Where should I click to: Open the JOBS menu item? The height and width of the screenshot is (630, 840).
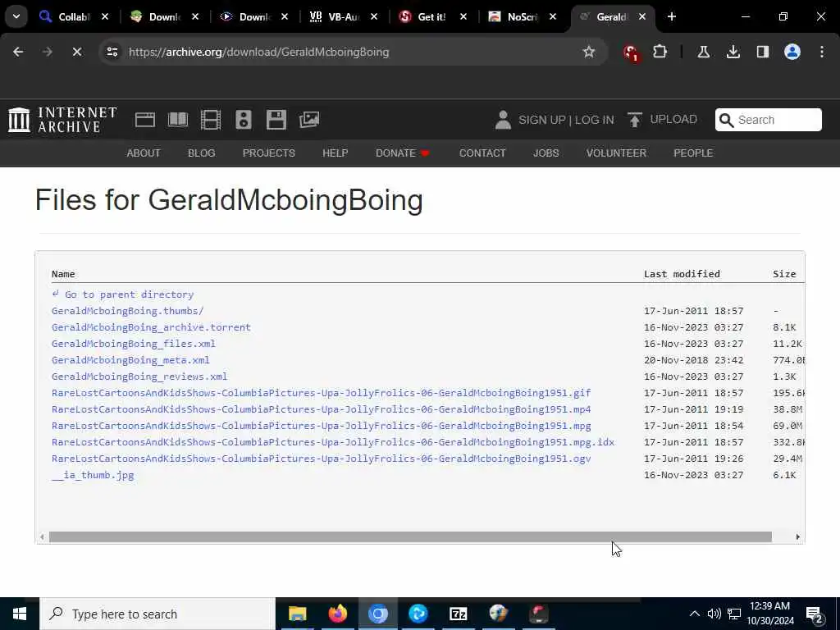(546, 153)
